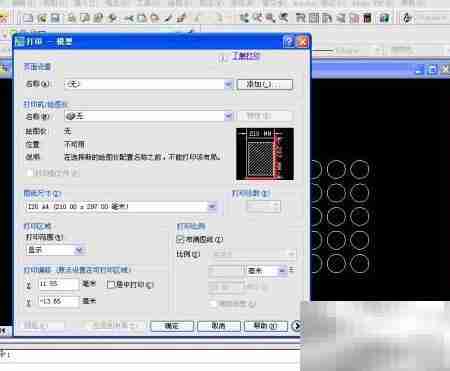Click the 添加 button for page setup
The image size is (450, 371).
click(x=265, y=84)
